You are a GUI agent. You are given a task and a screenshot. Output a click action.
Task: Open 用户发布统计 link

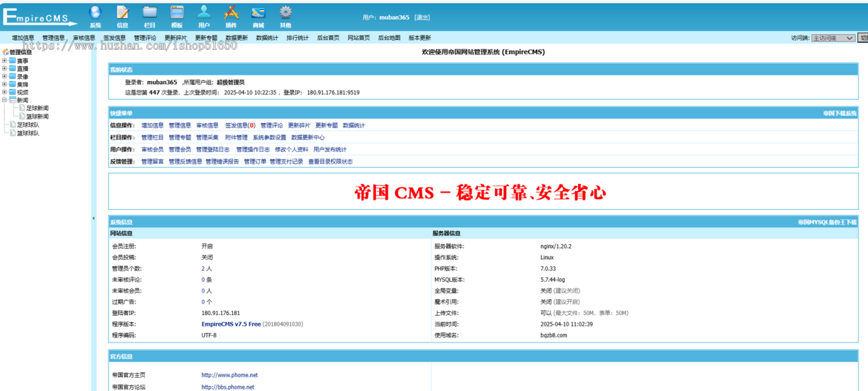pyautogui.click(x=330, y=149)
